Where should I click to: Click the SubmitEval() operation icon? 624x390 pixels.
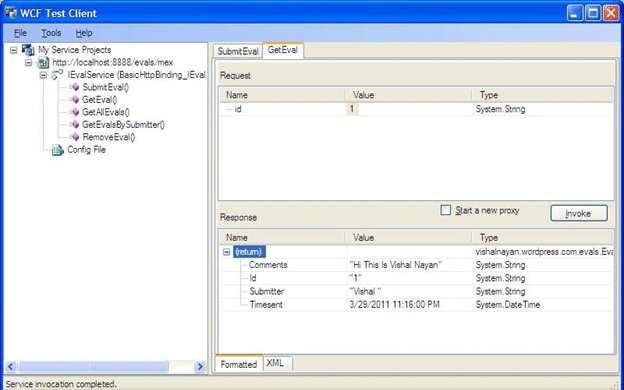(75, 88)
